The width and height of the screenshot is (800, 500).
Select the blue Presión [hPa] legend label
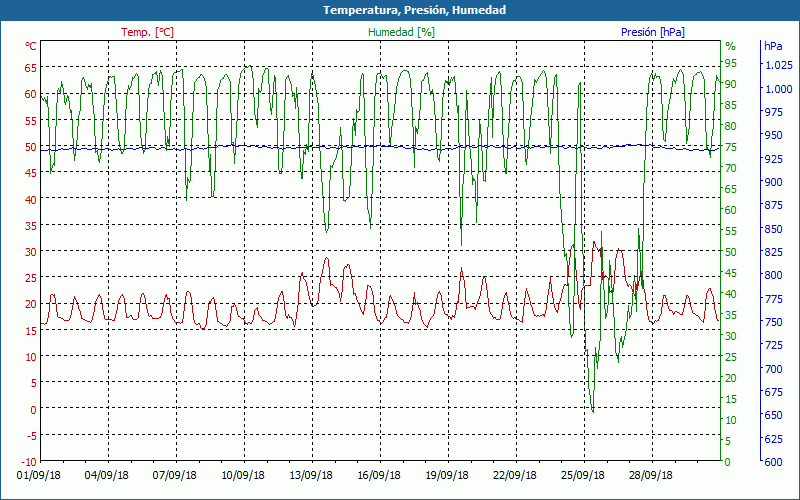[x=653, y=32]
